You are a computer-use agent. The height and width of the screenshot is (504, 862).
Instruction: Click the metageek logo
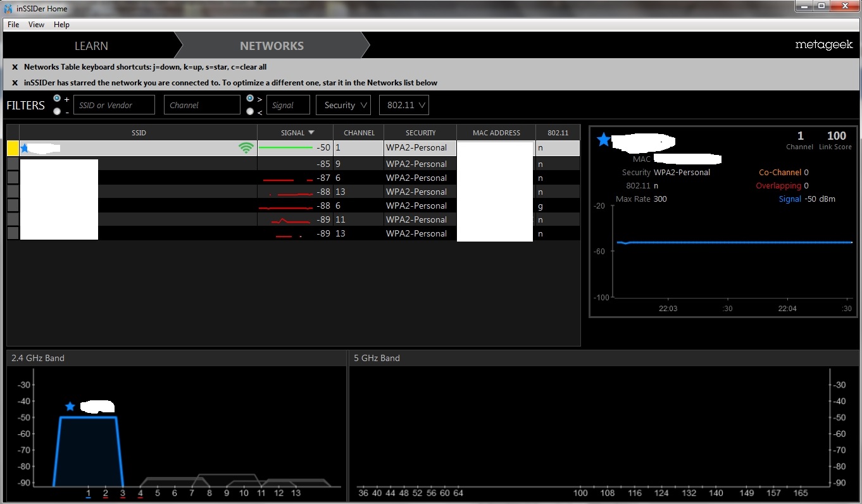pos(824,46)
